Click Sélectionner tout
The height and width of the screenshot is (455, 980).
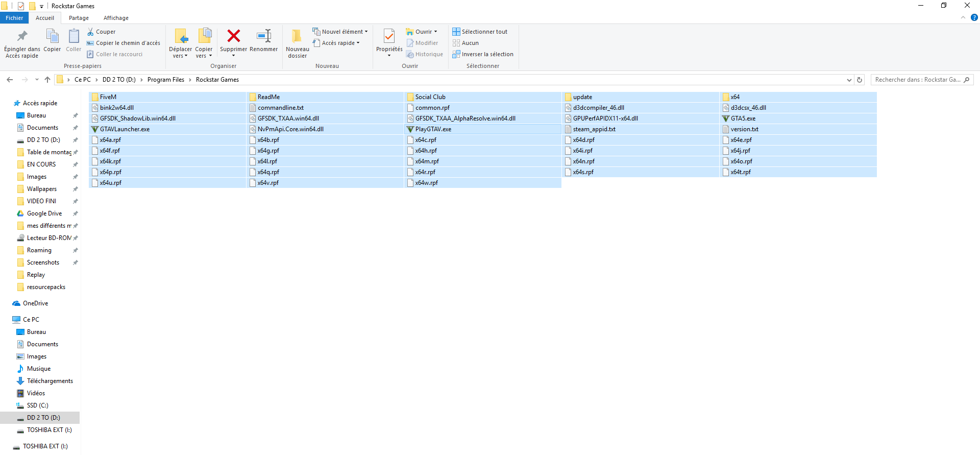(x=480, y=32)
